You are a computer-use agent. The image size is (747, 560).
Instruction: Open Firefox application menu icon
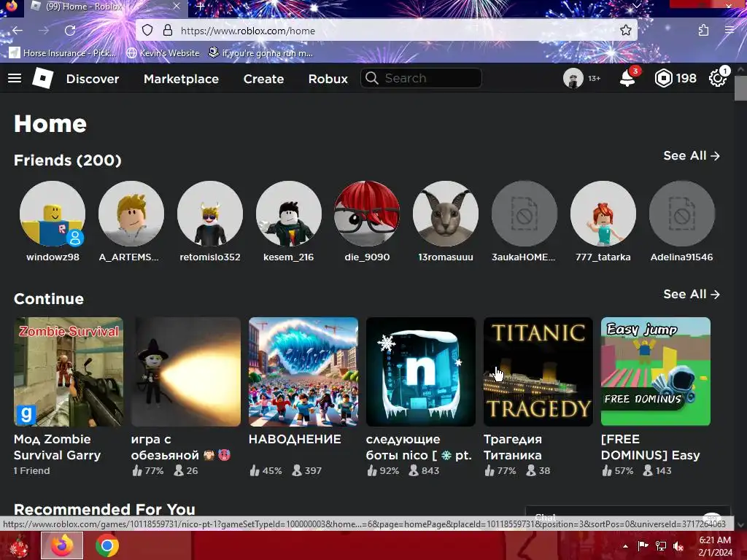[x=729, y=31]
